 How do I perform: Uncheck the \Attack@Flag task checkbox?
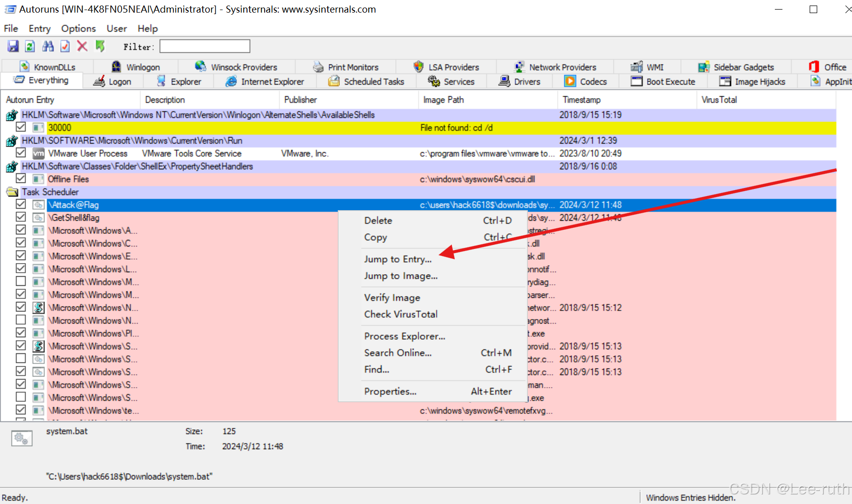(x=21, y=204)
